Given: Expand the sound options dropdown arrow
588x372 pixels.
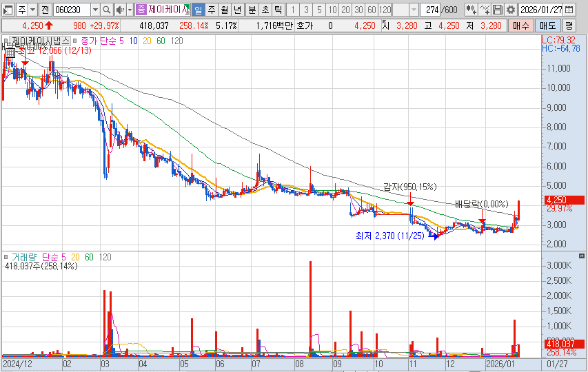Looking at the screenshot, I should click(130, 10).
